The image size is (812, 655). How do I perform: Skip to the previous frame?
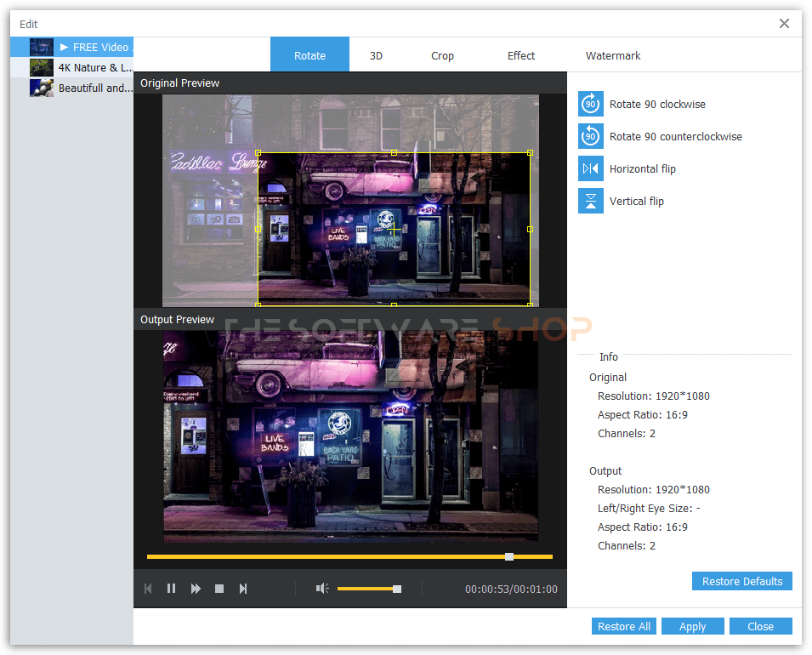click(148, 589)
